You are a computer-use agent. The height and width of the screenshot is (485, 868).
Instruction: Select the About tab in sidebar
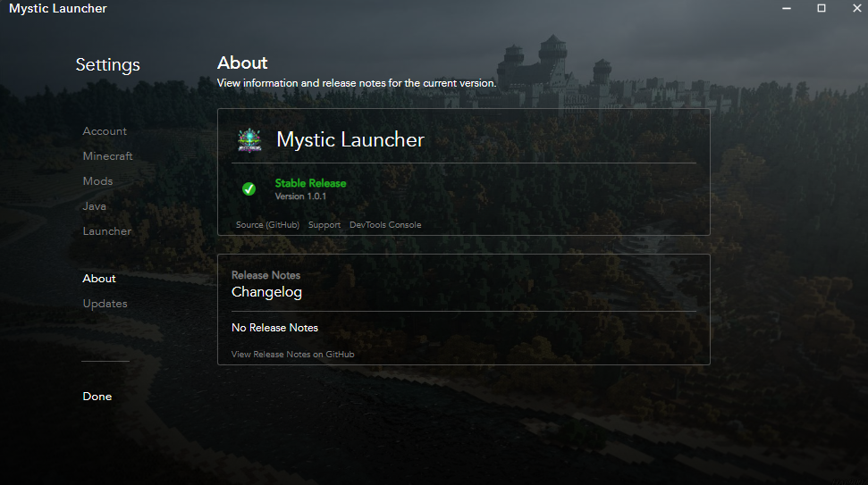tap(99, 278)
